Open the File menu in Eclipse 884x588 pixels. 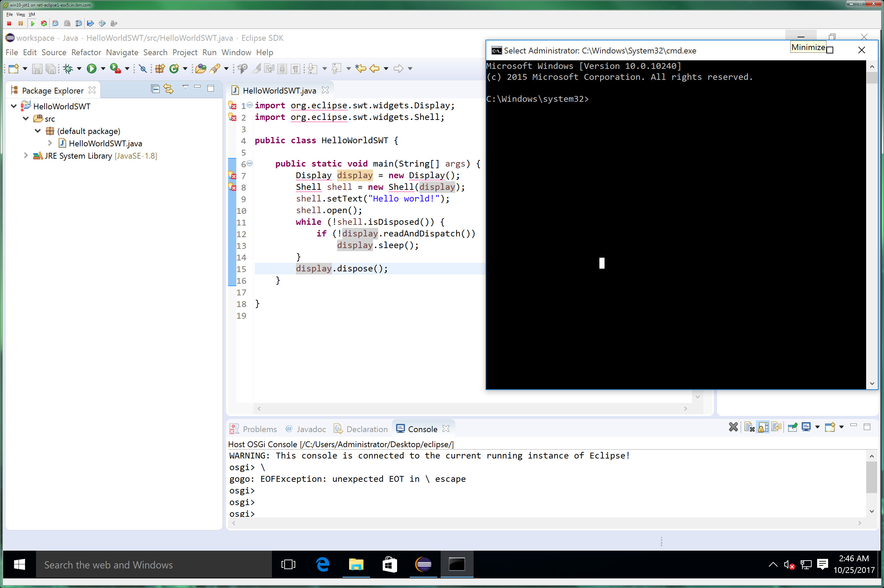[x=12, y=52]
